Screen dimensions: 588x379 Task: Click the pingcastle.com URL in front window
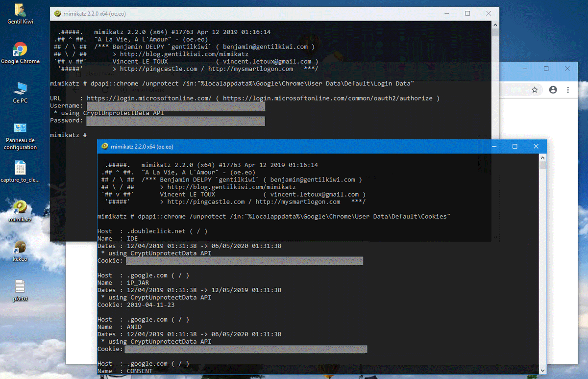pyautogui.click(x=206, y=202)
